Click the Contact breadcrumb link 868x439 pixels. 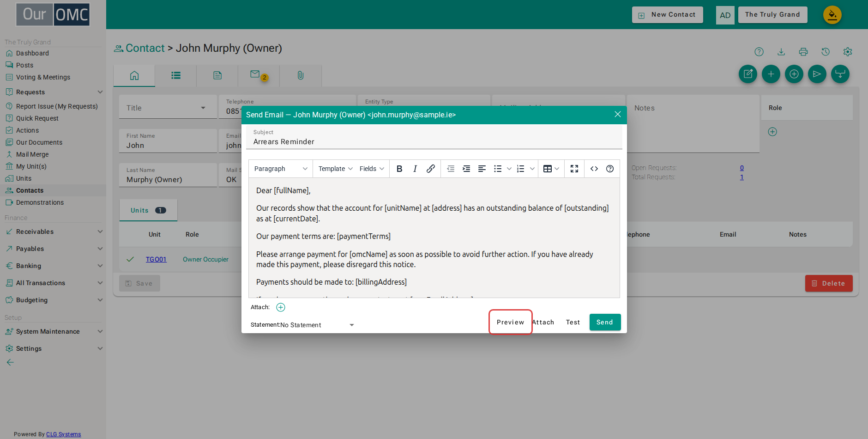[145, 48]
